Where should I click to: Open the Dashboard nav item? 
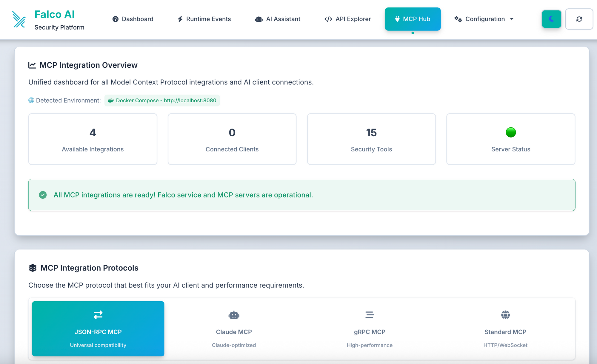(x=133, y=19)
